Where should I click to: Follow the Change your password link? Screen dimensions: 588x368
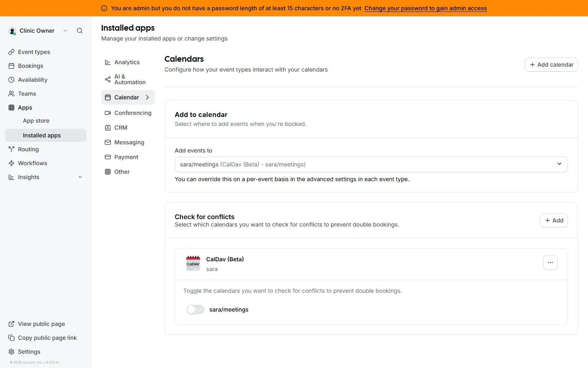(425, 8)
